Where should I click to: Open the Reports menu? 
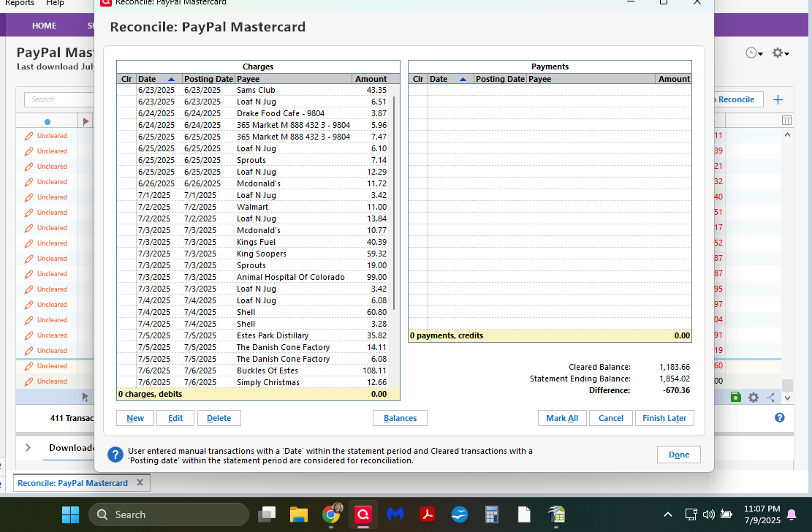[20, 3]
